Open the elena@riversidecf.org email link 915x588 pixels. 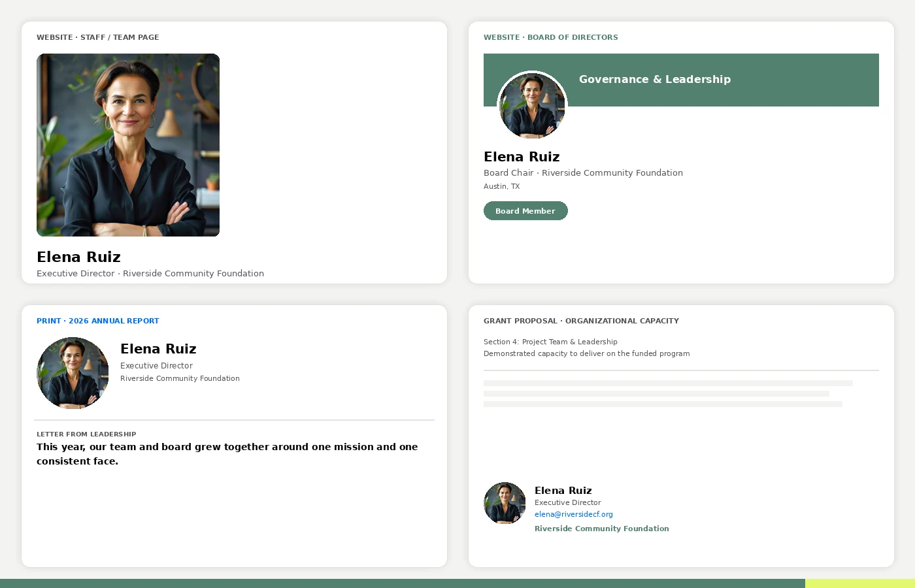(x=574, y=514)
